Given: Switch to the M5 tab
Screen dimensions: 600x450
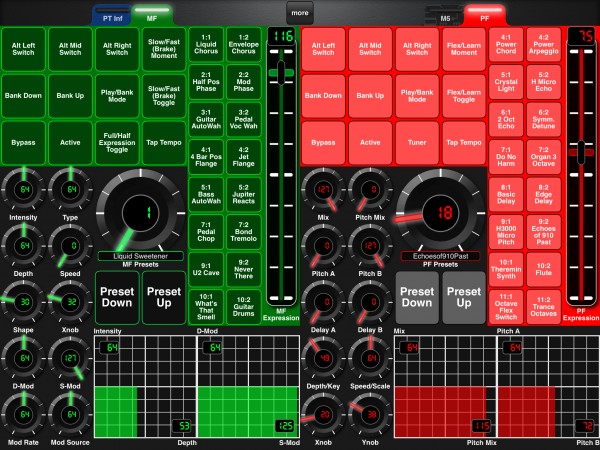Looking at the screenshot, I should pyautogui.click(x=445, y=15).
